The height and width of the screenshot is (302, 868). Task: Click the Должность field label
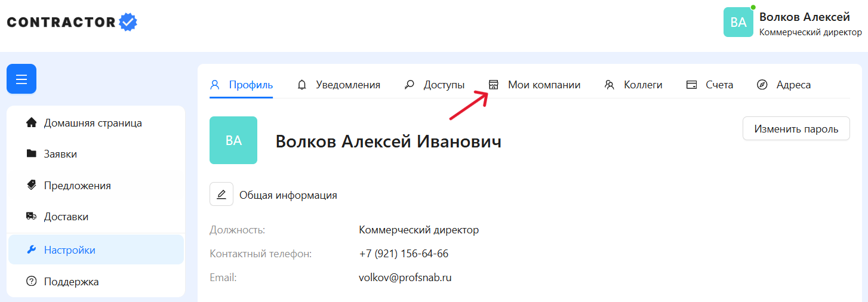click(238, 230)
